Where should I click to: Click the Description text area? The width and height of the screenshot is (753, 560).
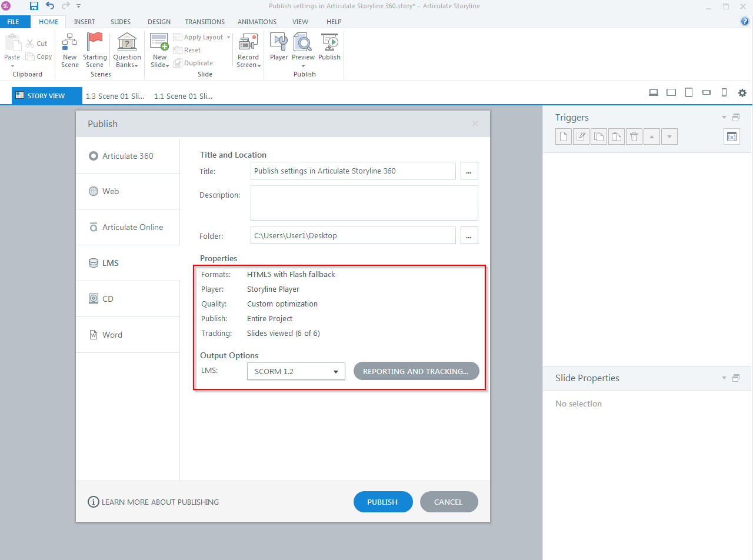[x=364, y=203]
